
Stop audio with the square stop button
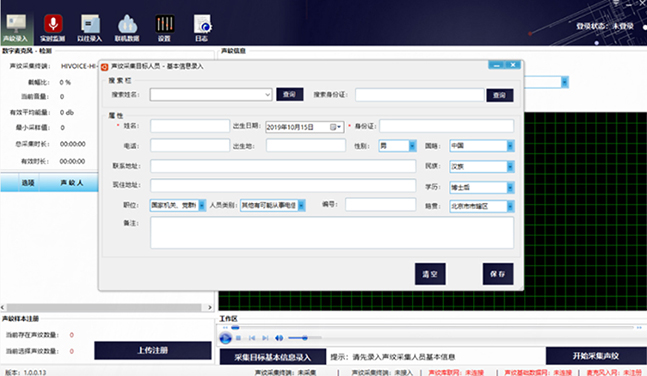click(x=238, y=338)
